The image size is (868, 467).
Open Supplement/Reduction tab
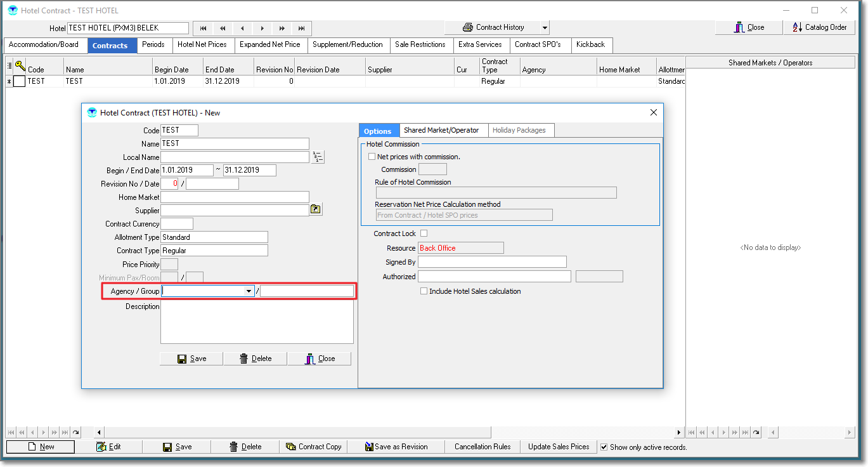[x=348, y=45]
